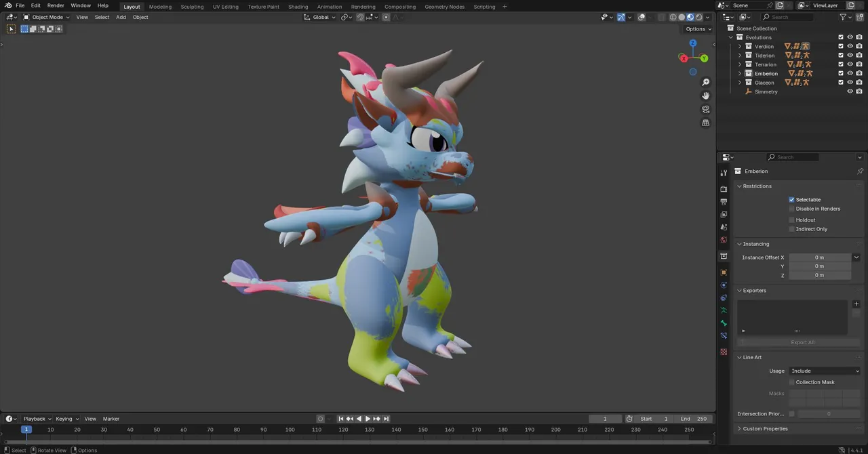Pin the Emberion properties panel
The width and height of the screenshot is (868, 454).
(860, 171)
